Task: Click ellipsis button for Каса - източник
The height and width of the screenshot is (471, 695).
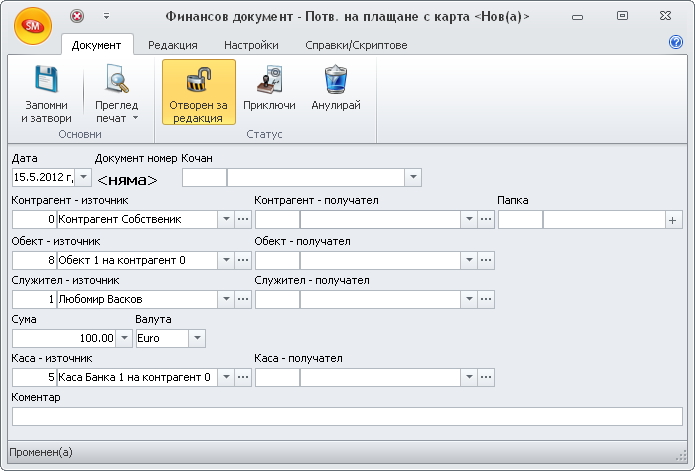Action: point(243,377)
